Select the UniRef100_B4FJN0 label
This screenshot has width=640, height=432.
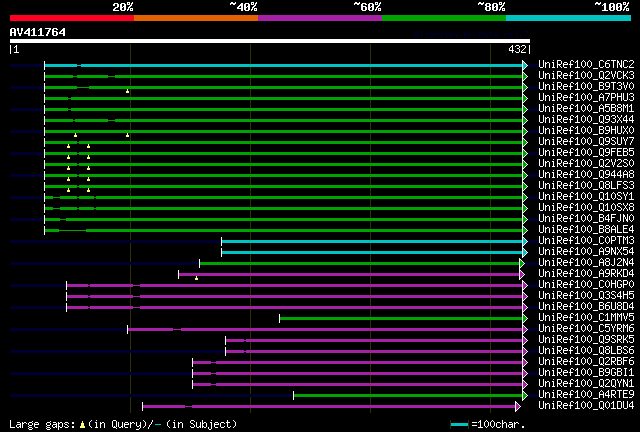point(586,219)
